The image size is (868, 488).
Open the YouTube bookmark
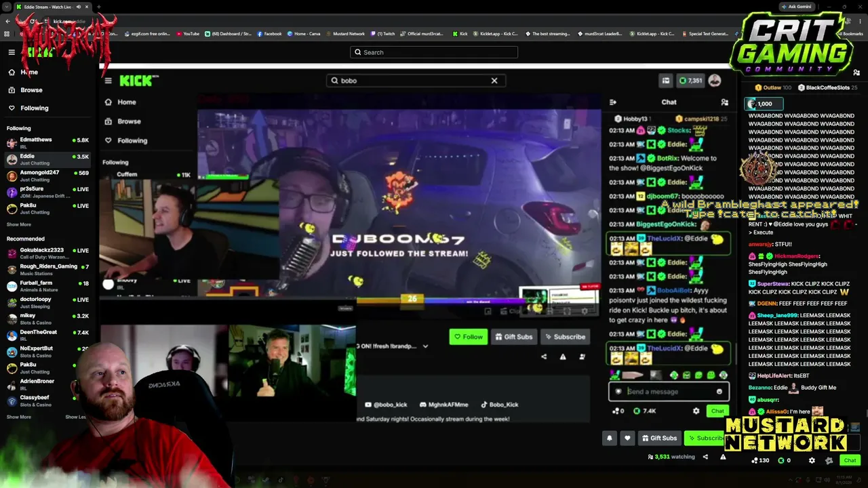188,34
